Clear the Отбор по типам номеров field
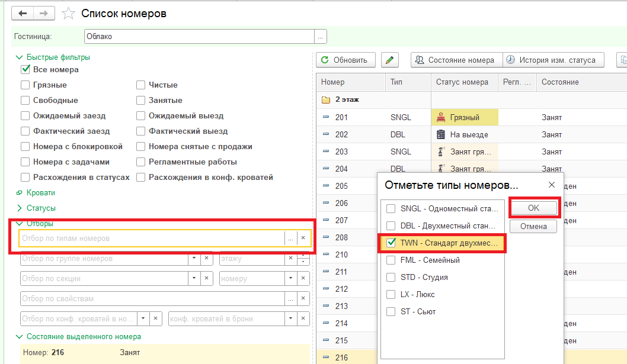627x364 pixels. (x=303, y=238)
